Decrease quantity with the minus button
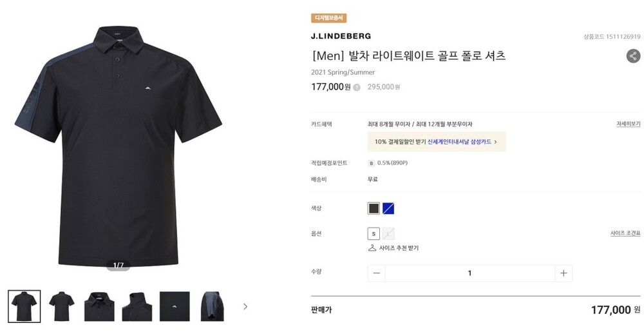Screen dimensions: 644x332 pyautogui.click(x=377, y=273)
